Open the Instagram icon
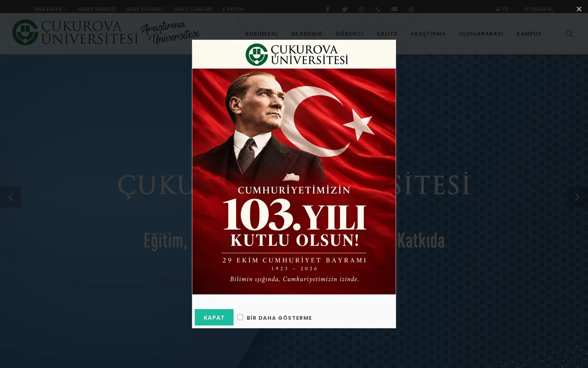The image size is (588, 368). 361,9
